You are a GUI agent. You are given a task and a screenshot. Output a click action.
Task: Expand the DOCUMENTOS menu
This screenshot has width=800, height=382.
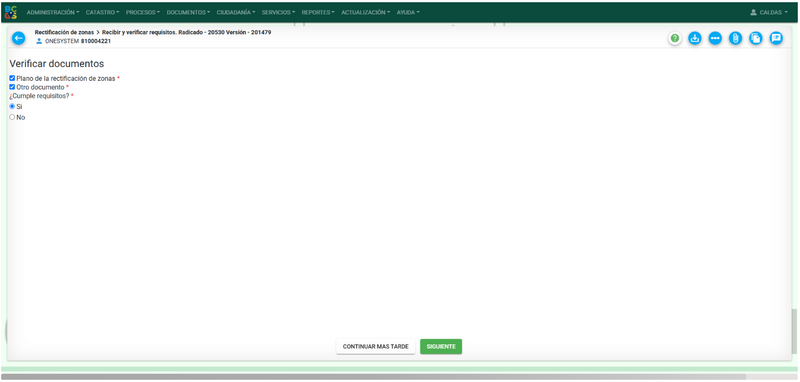point(188,12)
